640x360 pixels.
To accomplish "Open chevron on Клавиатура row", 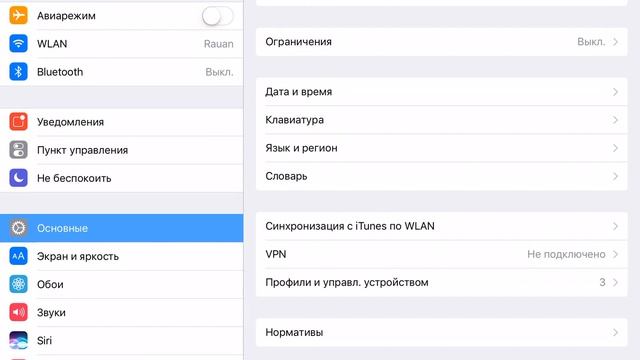I will point(615,120).
